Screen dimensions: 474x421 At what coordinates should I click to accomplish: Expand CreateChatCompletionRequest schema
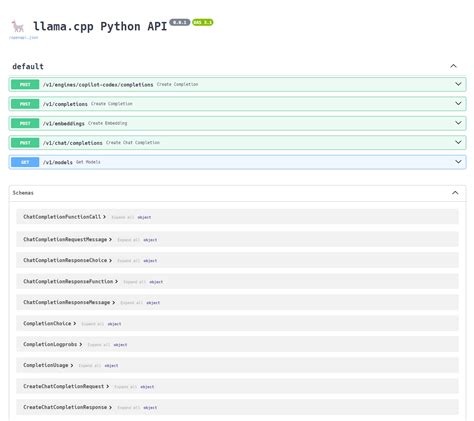click(x=66, y=386)
